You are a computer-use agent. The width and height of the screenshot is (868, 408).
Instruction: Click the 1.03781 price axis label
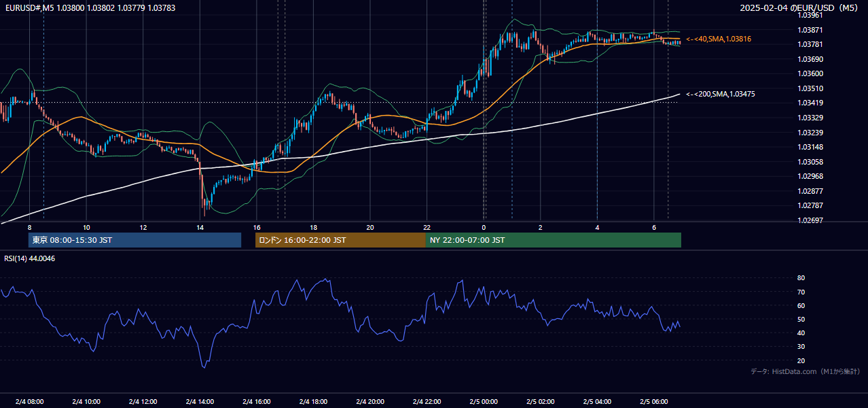[x=810, y=45]
